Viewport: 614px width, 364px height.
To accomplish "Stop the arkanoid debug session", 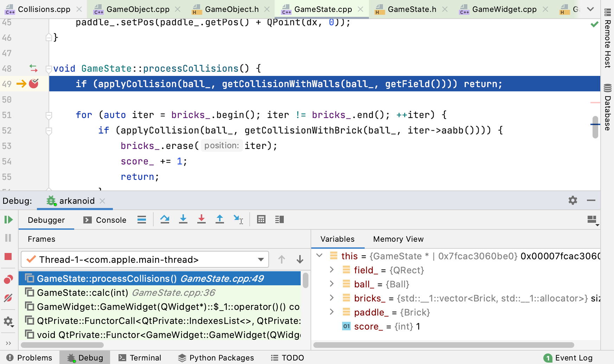I will click(8, 257).
